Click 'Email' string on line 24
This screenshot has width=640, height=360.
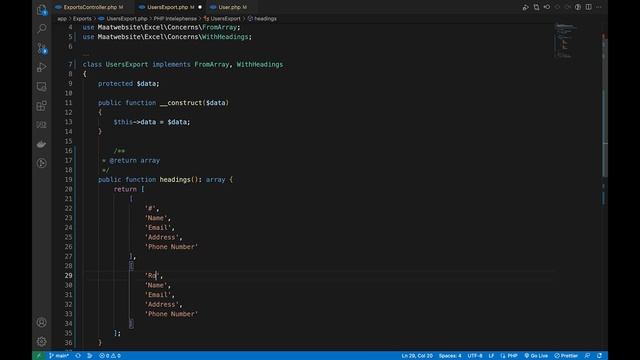tap(158, 228)
